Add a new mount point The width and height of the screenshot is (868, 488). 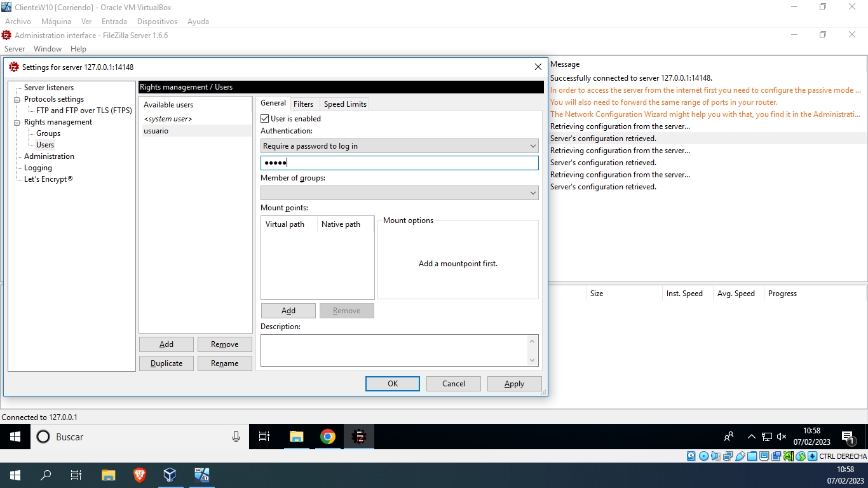coord(288,311)
